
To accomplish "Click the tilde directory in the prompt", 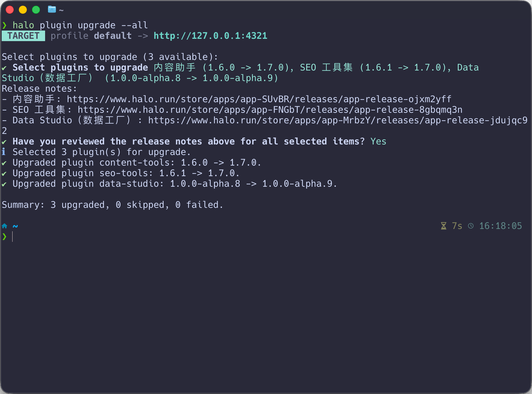I will pos(15,226).
